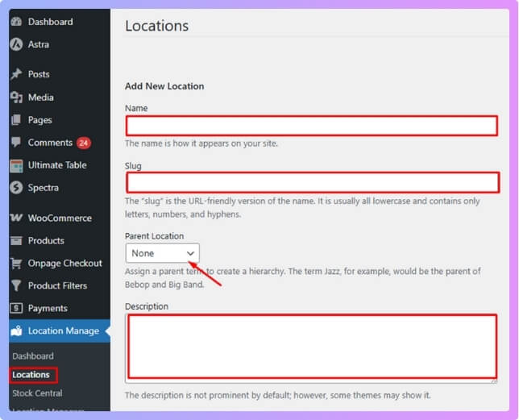The image size is (519, 420).
Task: Click the Product Filters funnel icon
Action: [16, 285]
